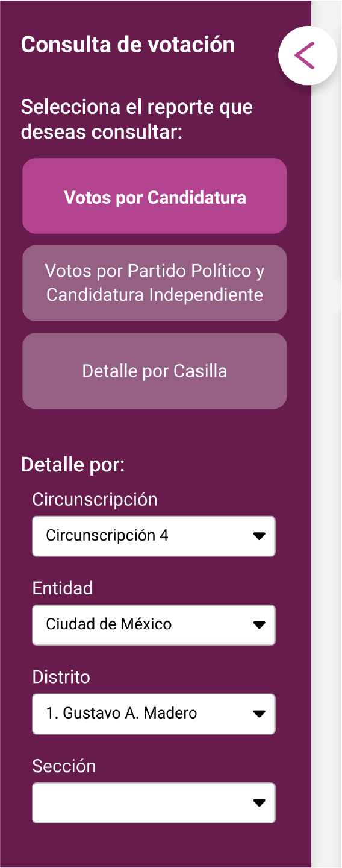Select the Votos por Candidatura report

155,197
